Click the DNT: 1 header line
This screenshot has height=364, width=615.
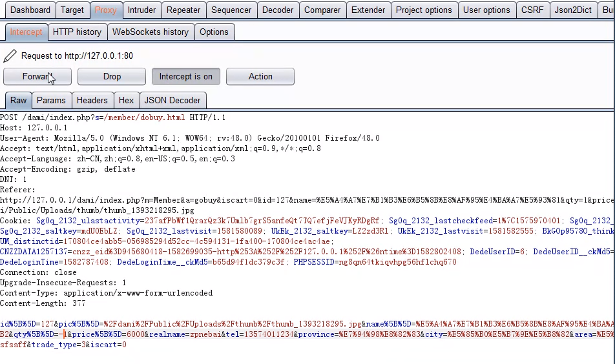click(14, 179)
